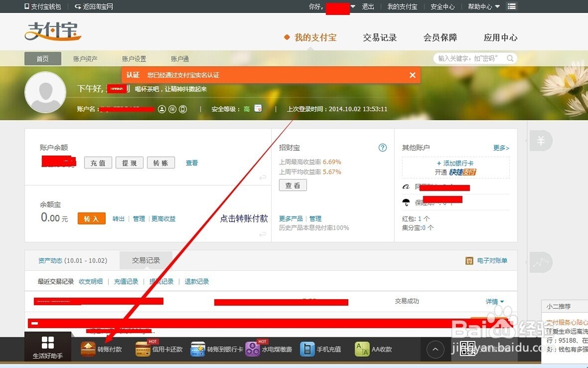This screenshot has width=588, height=368.
Task: Open 安全中心 in top bar
Action: point(442,6)
